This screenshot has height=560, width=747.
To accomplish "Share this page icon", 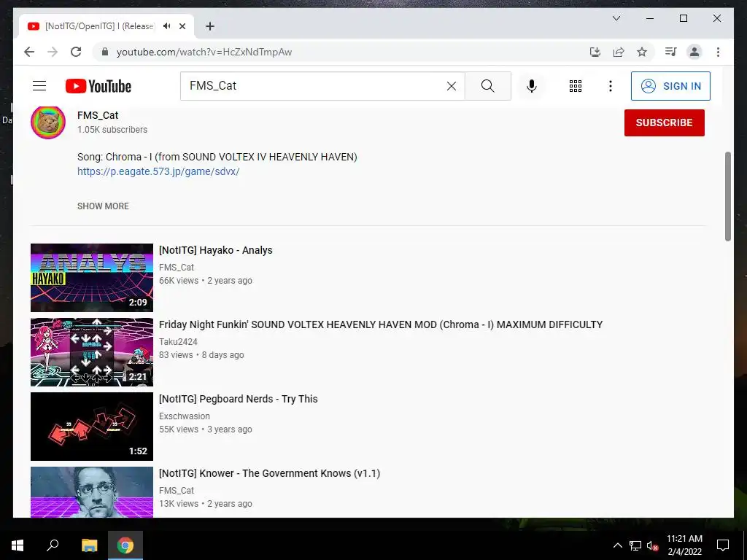I will click(x=619, y=52).
